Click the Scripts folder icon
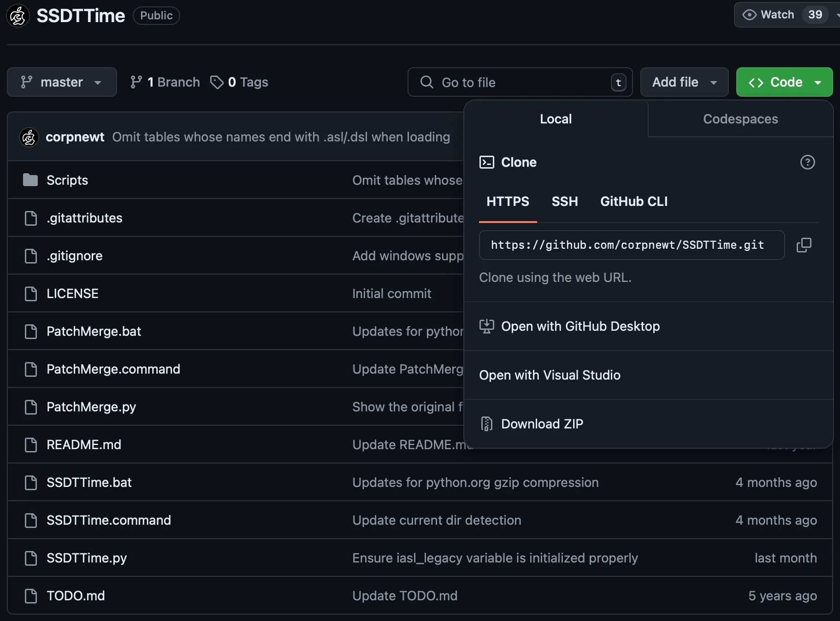The height and width of the screenshot is (621, 840). coord(30,180)
